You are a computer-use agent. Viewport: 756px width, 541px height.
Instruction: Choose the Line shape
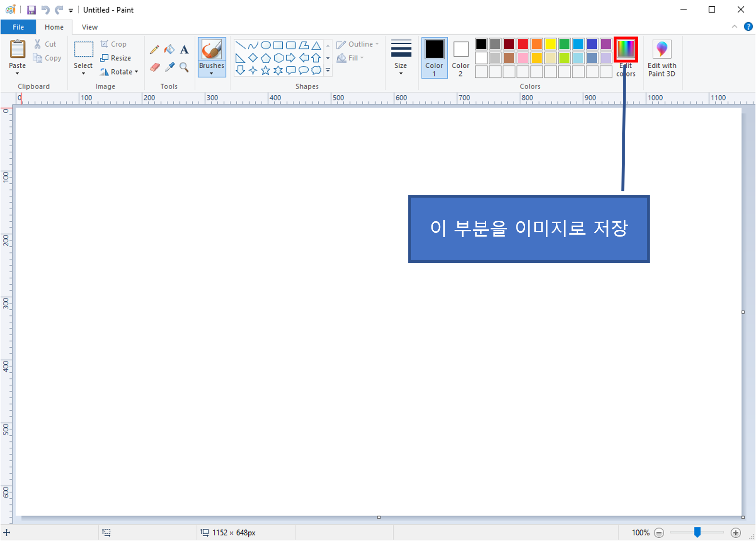[240, 46]
